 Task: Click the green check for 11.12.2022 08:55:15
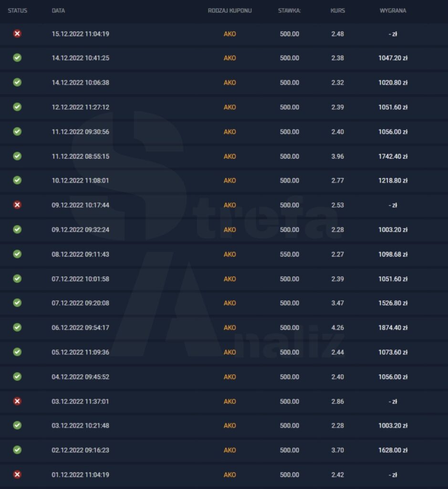(x=18, y=156)
